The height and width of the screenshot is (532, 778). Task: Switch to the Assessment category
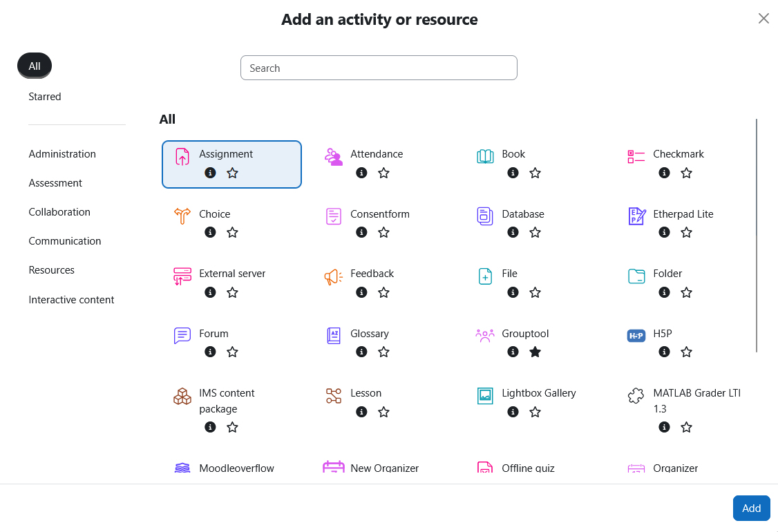tap(55, 182)
